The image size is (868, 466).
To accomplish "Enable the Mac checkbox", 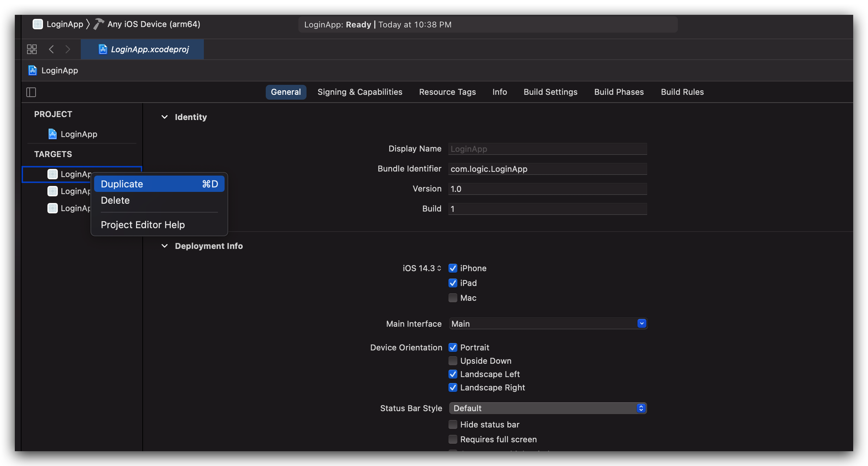I will (453, 298).
